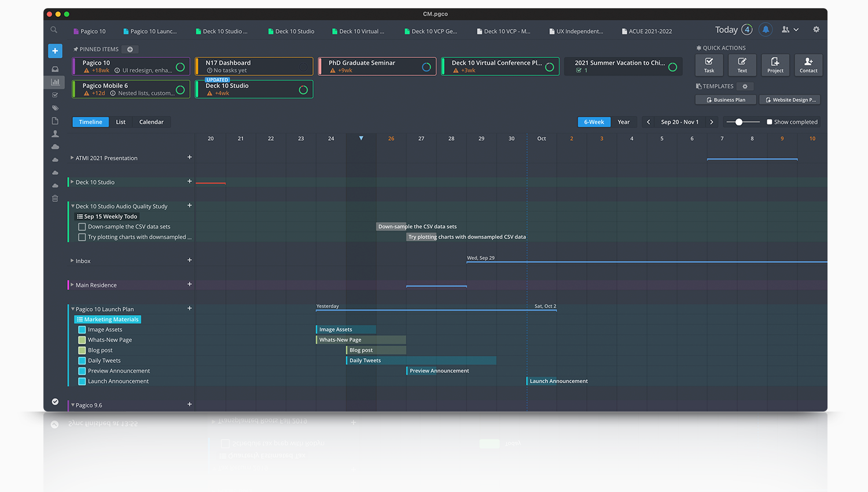Click the notifications bell icon
This screenshot has height=492, width=868.
[766, 30]
